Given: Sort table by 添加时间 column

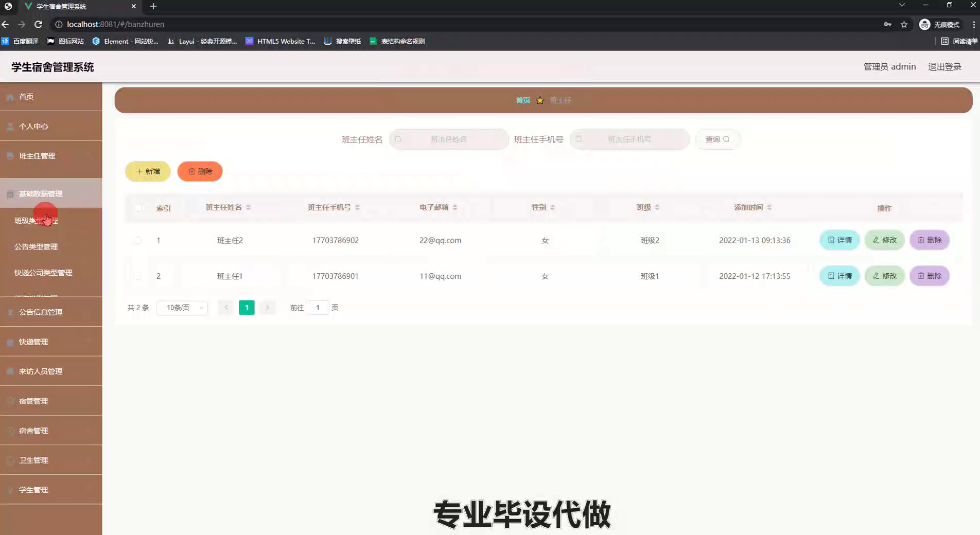Looking at the screenshot, I should click(769, 207).
